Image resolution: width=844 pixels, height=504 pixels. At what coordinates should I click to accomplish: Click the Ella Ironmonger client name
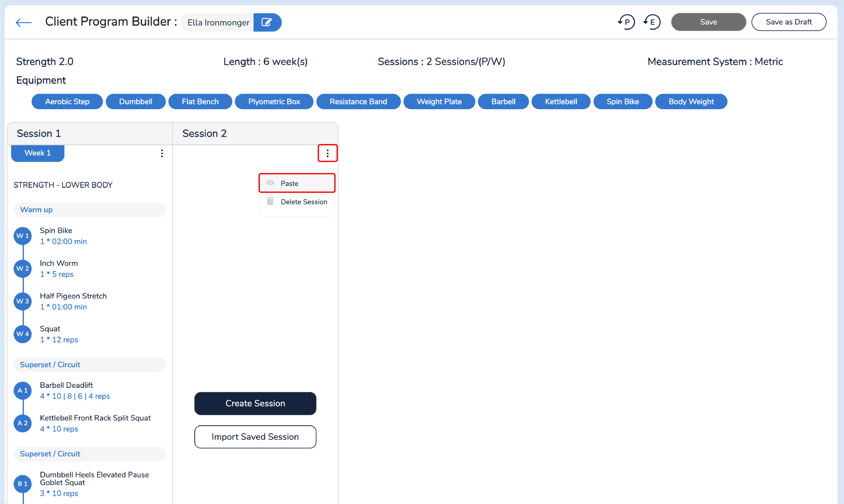tap(218, 22)
